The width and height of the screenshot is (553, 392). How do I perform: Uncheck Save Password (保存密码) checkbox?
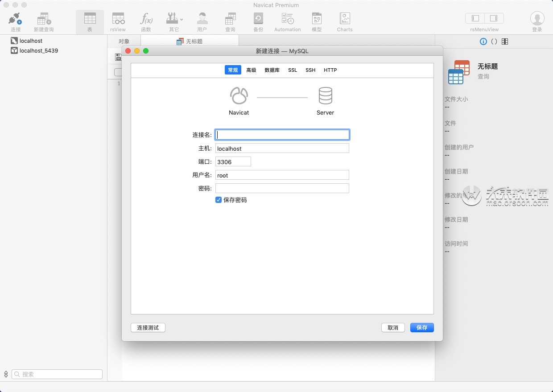[219, 200]
